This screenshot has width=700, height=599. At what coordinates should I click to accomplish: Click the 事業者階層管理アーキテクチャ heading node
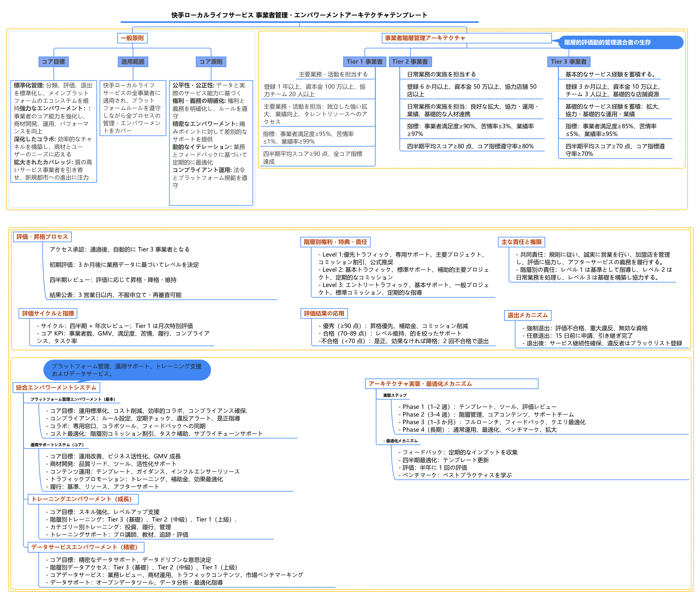click(x=425, y=38)
